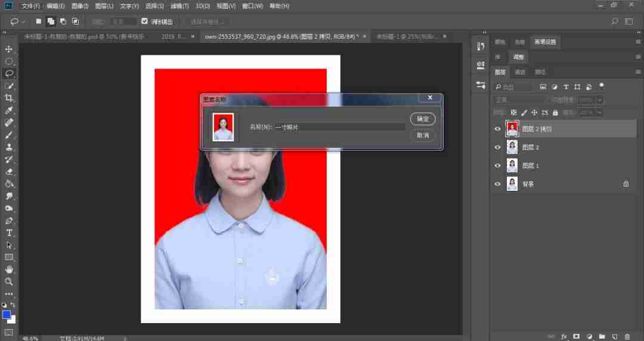Open the layer blend mode dropdown

click(520, 100)
